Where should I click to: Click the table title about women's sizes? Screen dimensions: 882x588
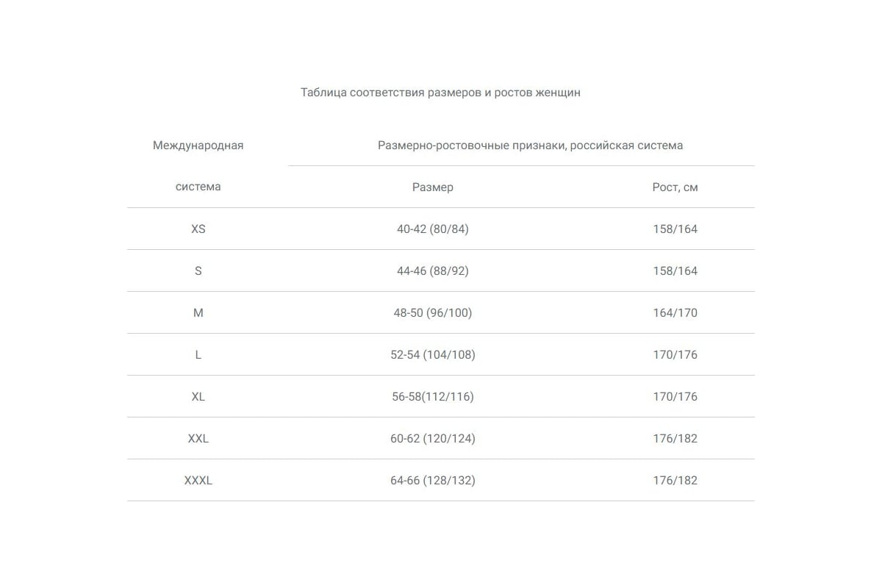440,93
